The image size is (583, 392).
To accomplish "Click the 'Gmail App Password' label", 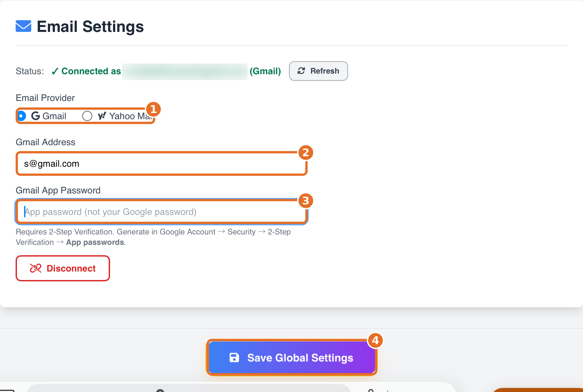I will [58, 190].
